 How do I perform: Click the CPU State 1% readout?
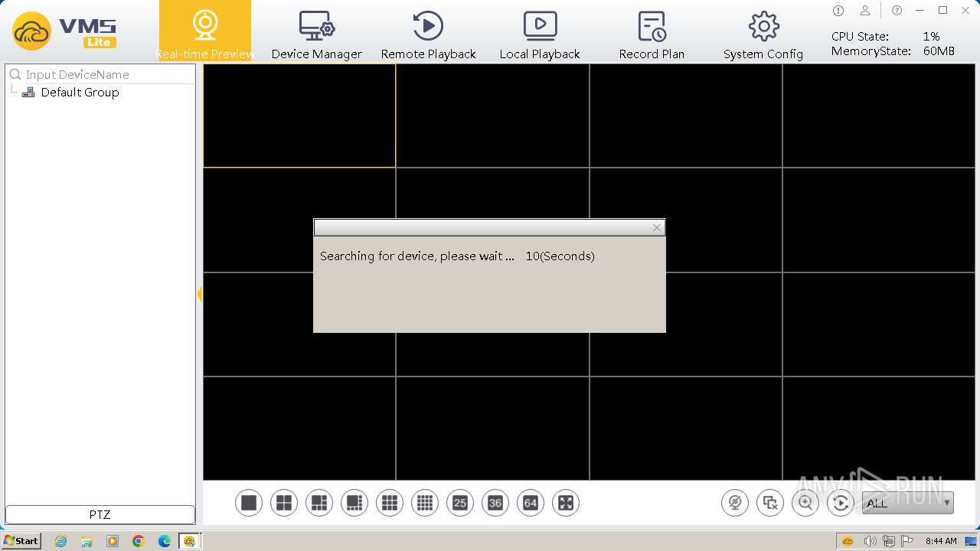(886, 36)
